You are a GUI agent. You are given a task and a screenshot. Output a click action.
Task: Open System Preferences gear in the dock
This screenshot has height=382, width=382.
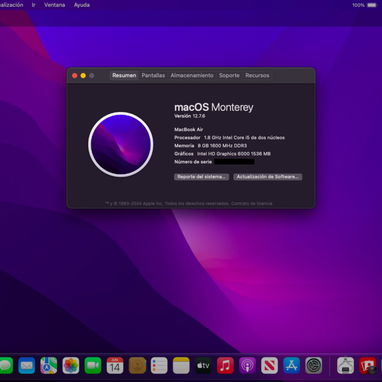point(314,366)
